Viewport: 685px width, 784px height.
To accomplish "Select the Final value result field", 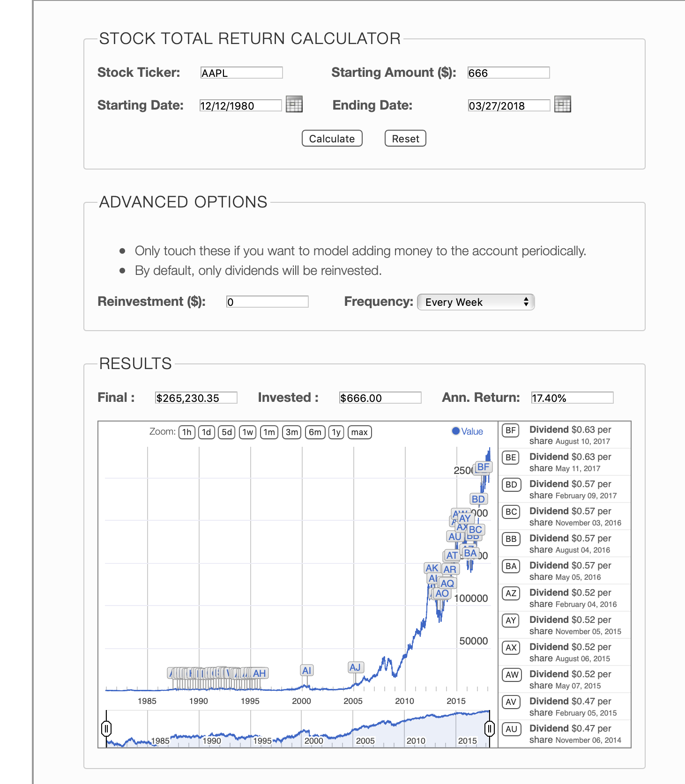I will 196,398.
